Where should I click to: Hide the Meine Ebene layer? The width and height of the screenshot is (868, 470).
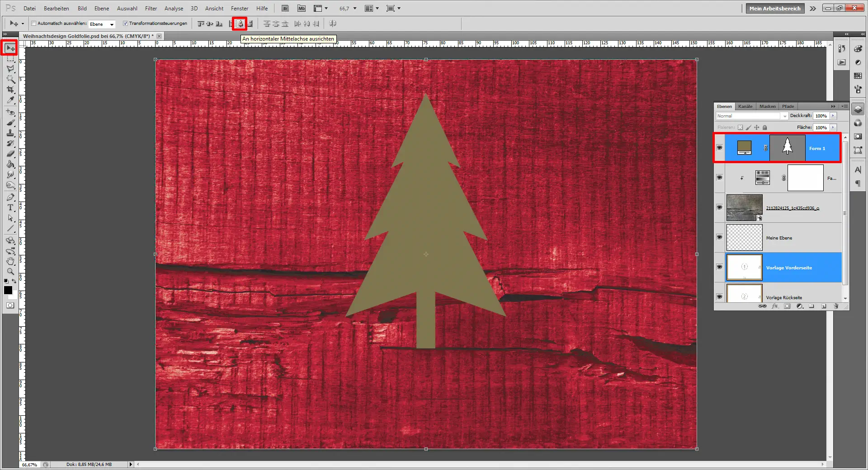click(x=719, y=237)
